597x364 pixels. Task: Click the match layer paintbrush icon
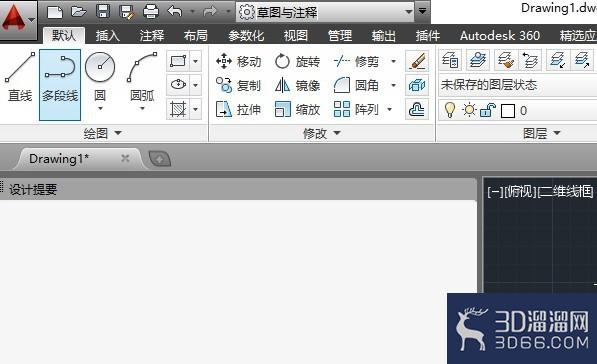[505, 60]
